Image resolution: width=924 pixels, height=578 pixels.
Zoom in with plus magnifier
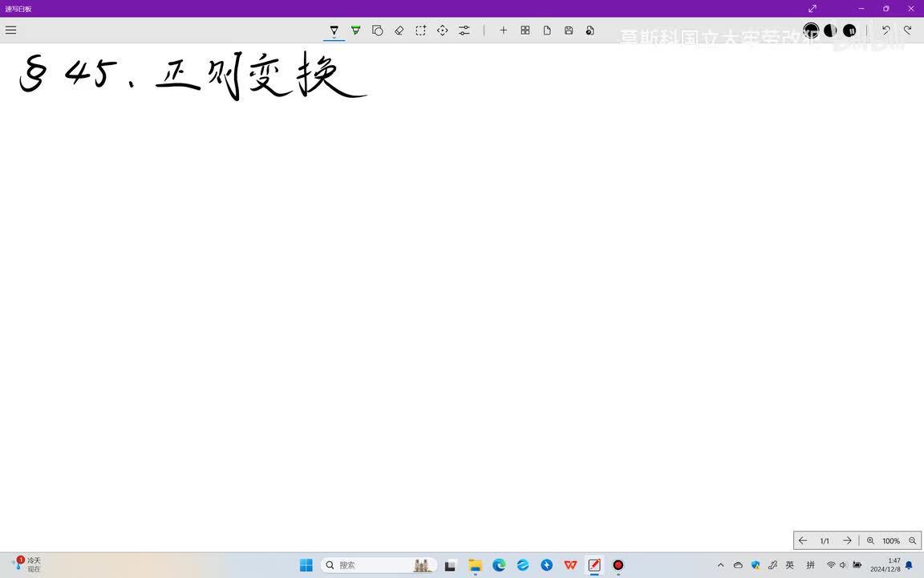click(870, 541)
